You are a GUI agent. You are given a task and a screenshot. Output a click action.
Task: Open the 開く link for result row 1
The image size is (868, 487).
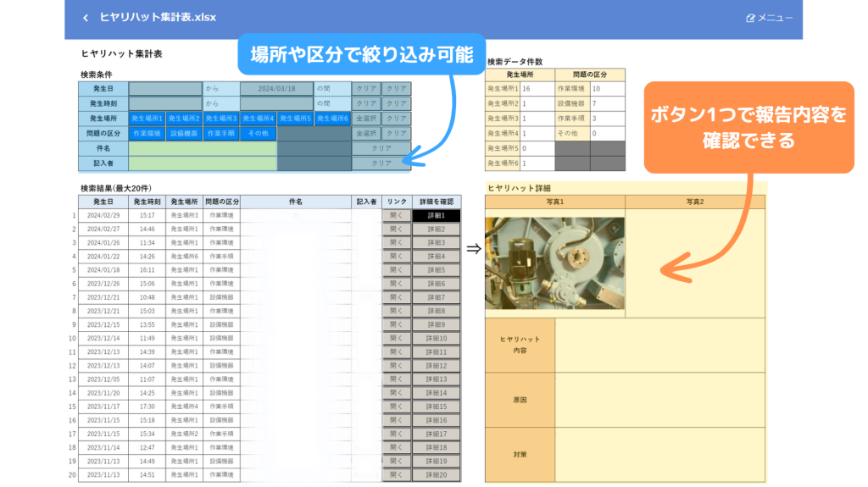click(396, 216)
